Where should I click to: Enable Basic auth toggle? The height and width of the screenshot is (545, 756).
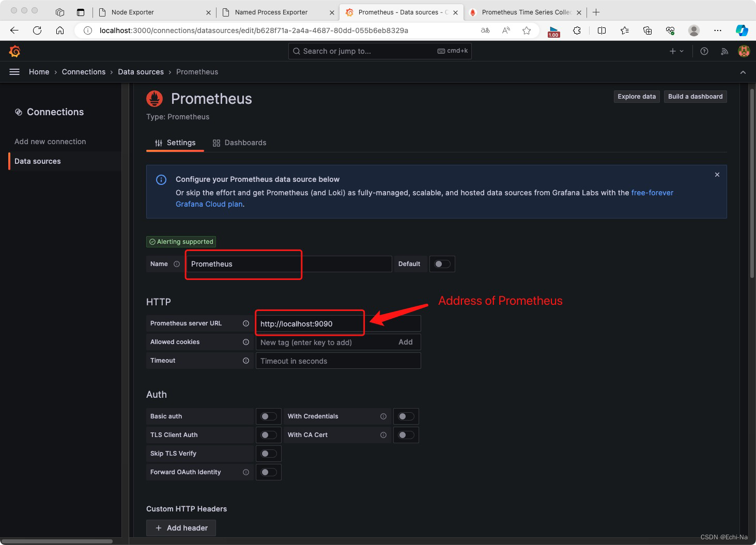coord(269,416)
